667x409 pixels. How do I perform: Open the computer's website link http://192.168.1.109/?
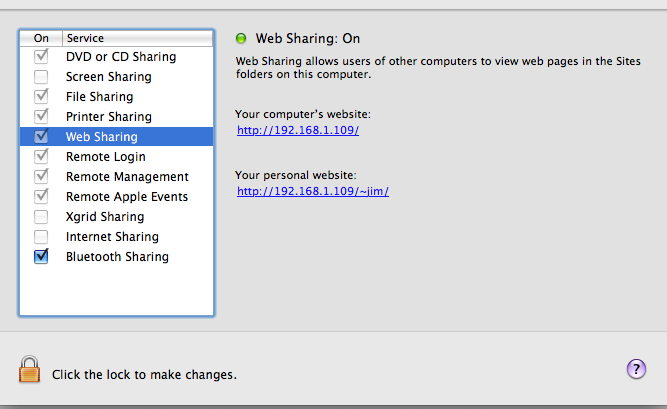pos(298,130)
